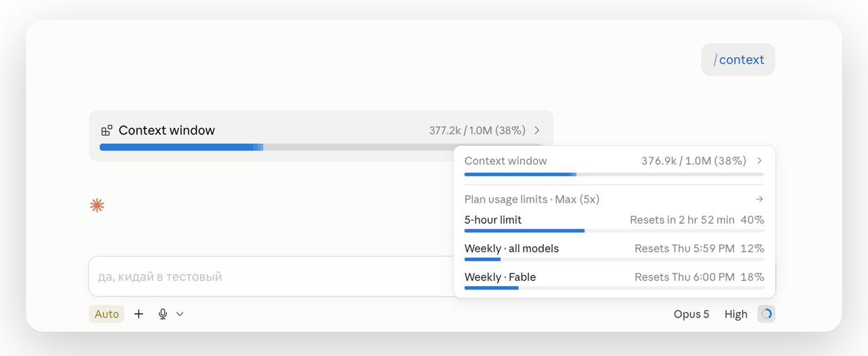868x356 pixels.
Task: Open the plus attachment menu
Action: [138, 314]
